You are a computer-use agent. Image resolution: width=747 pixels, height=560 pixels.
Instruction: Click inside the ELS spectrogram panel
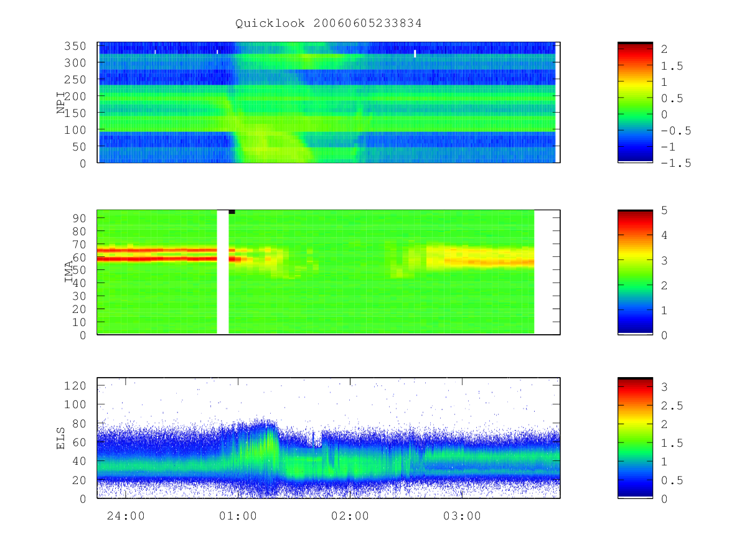(328, 437)
